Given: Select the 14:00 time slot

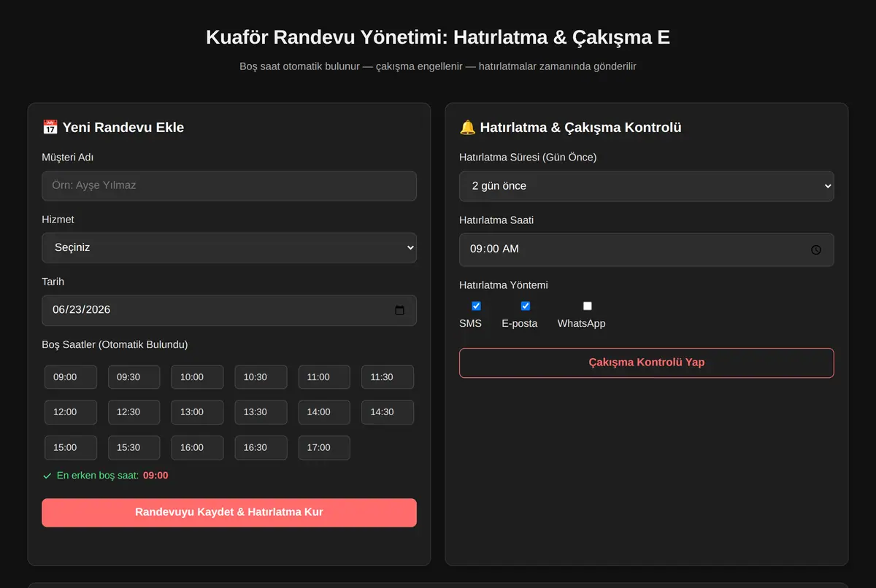Looking at the screenshot, I should pyautogui.click(x=324, y=412).
